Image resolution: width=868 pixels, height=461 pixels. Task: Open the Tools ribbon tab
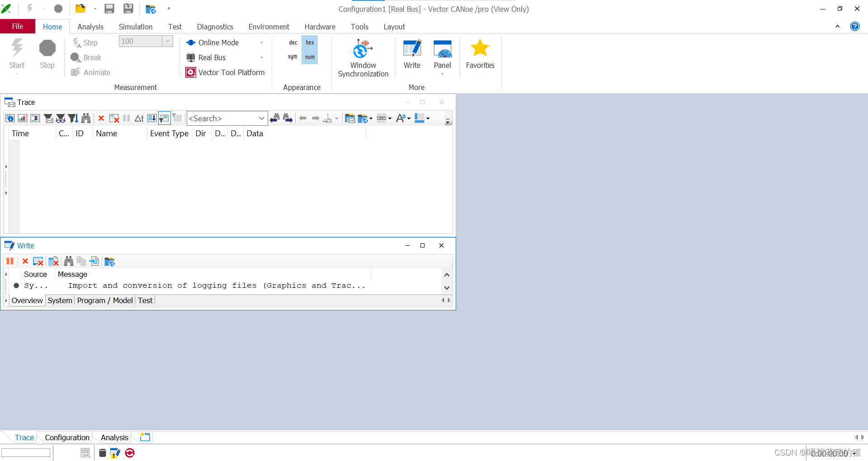pyautogui.click(x=359, y=27)
